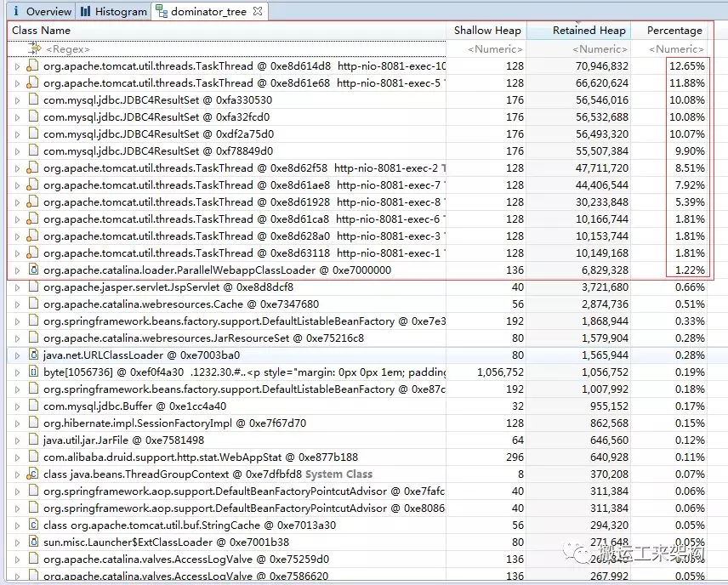Select row org.apache.jasper.servlet.JspServlet @ 0xe8d8dcf8
The height and width of the screenshot is (585, 728).
pos(356,287)
